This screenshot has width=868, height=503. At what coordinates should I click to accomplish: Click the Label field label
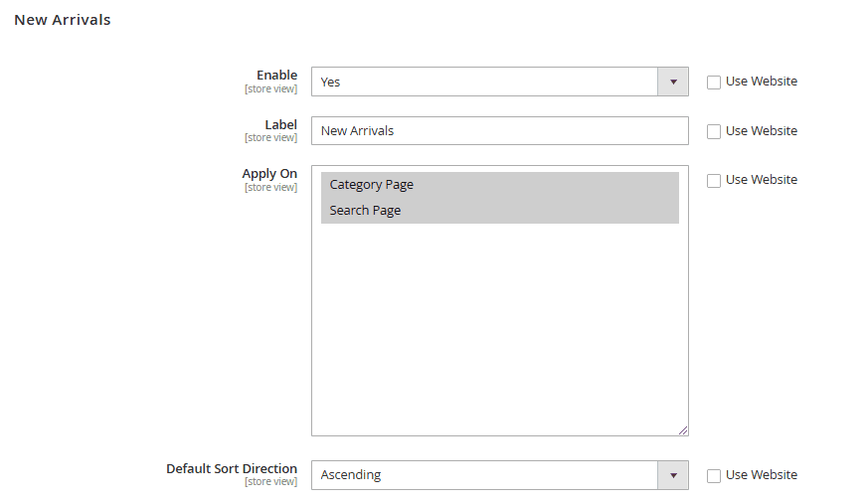point(280,125)
